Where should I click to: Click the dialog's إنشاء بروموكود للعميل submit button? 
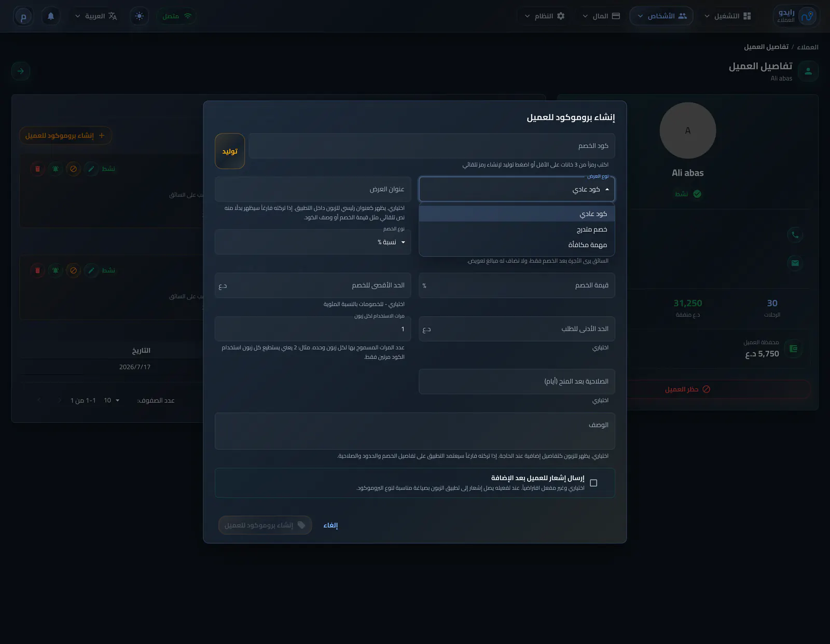coord(265,525)
